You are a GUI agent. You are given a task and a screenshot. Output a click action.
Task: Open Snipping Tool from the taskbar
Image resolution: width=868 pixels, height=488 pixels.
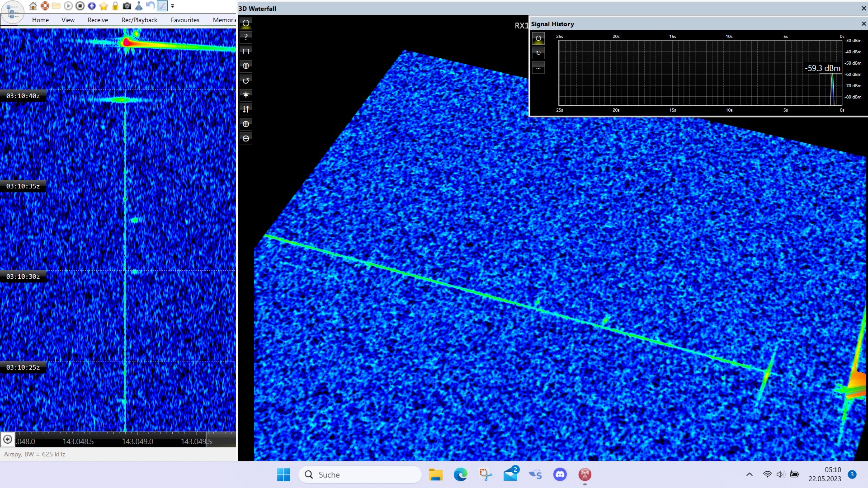486,474
